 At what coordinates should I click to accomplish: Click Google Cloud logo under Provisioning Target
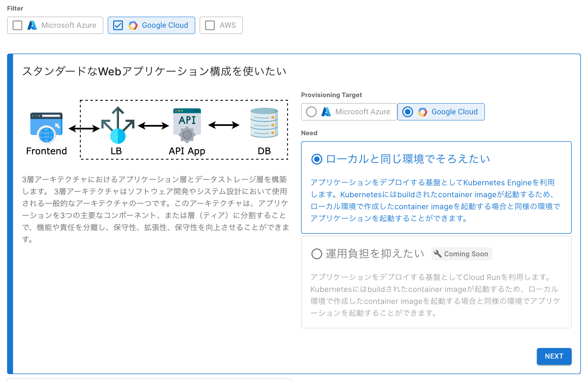(422, 112)
